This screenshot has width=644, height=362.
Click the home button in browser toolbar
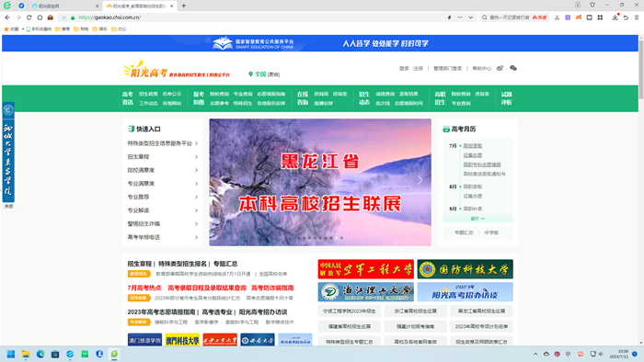tap(40, 17)
